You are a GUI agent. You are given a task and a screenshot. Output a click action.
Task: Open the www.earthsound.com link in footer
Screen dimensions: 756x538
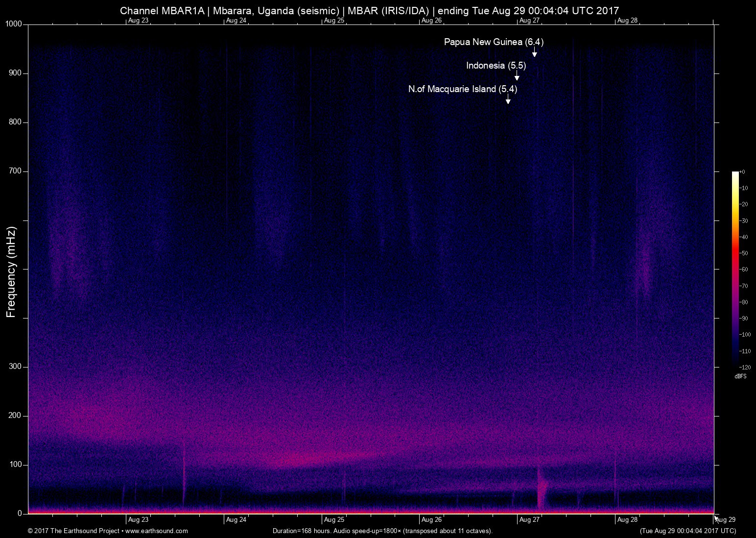pyautogui.click(x=156, y=531)
